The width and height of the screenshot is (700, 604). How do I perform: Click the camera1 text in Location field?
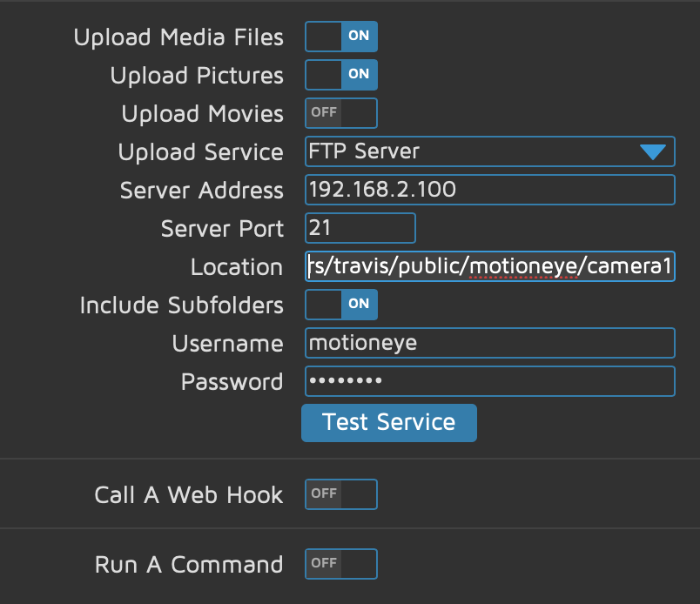(646, 266)
